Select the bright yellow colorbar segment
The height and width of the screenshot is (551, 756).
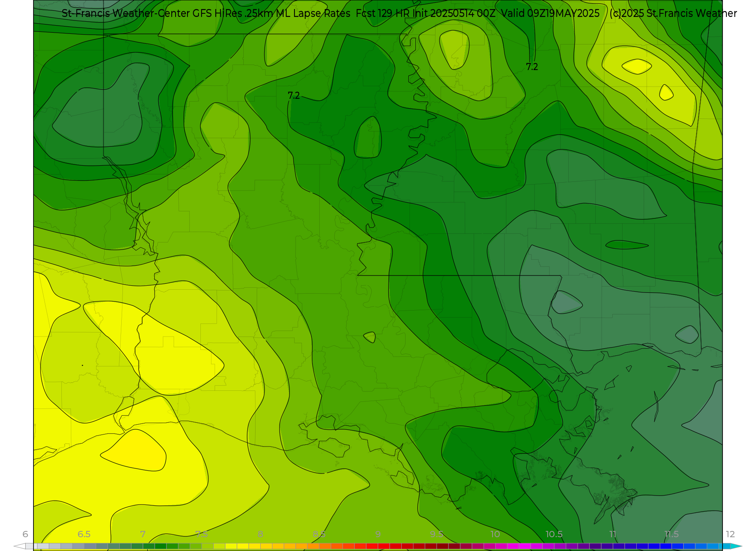[231, 546]
